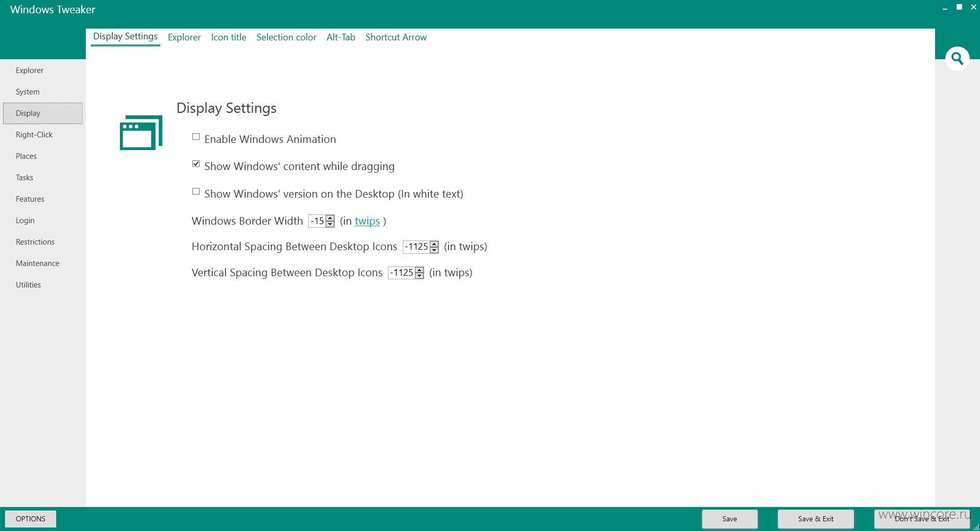Click the Save button

pyautogui.click(x=729, y=519)
